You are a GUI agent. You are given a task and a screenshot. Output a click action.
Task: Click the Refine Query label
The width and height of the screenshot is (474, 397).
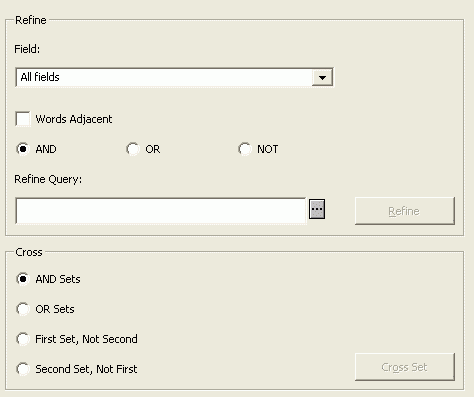tap(48, 179)
